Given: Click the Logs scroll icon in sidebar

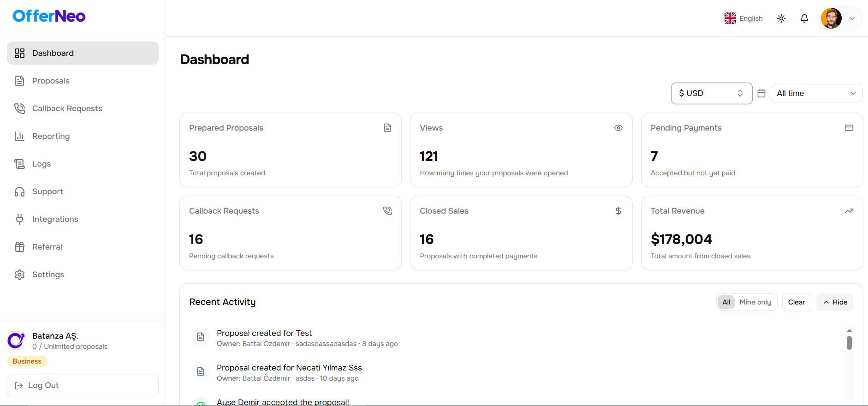Looking at the screenshot, I should coord(19,164).
